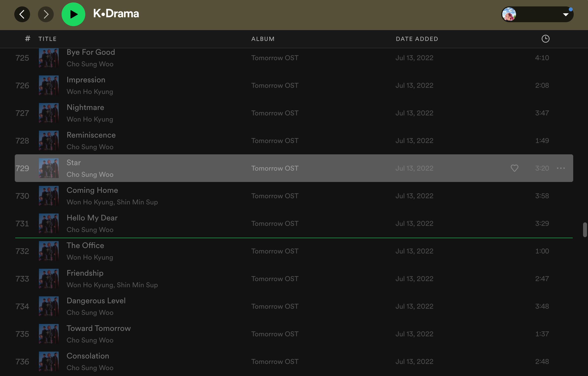Click Shin Min Sup artist under Friendship

137,285
